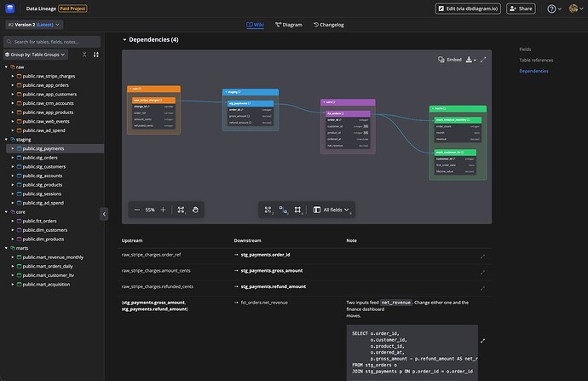Click Embed button in diagram
The image size is (588, 381).
click(450, 60)
